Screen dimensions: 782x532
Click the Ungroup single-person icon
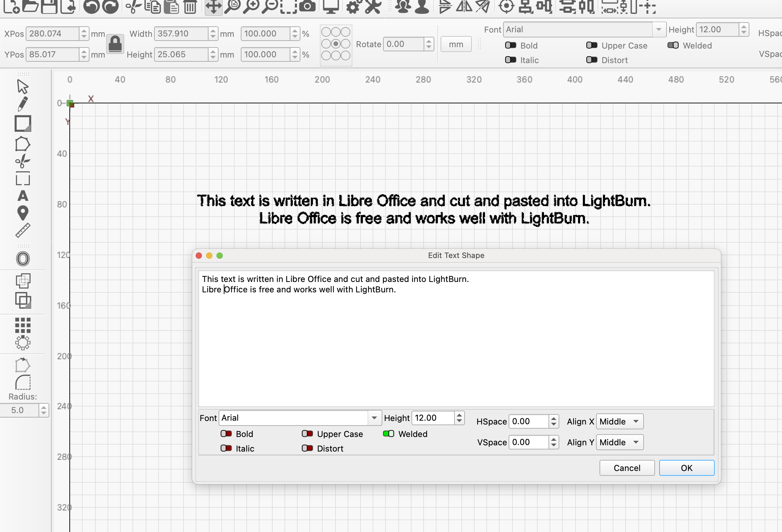422,6
